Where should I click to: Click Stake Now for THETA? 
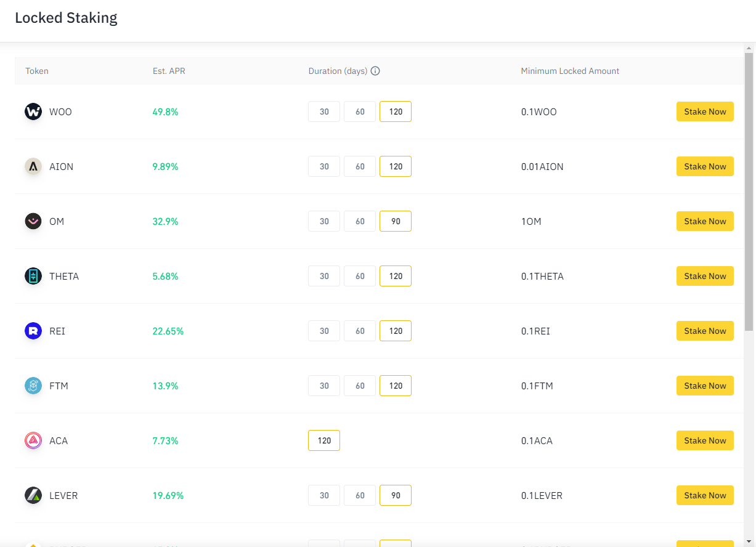coord(705,276)
